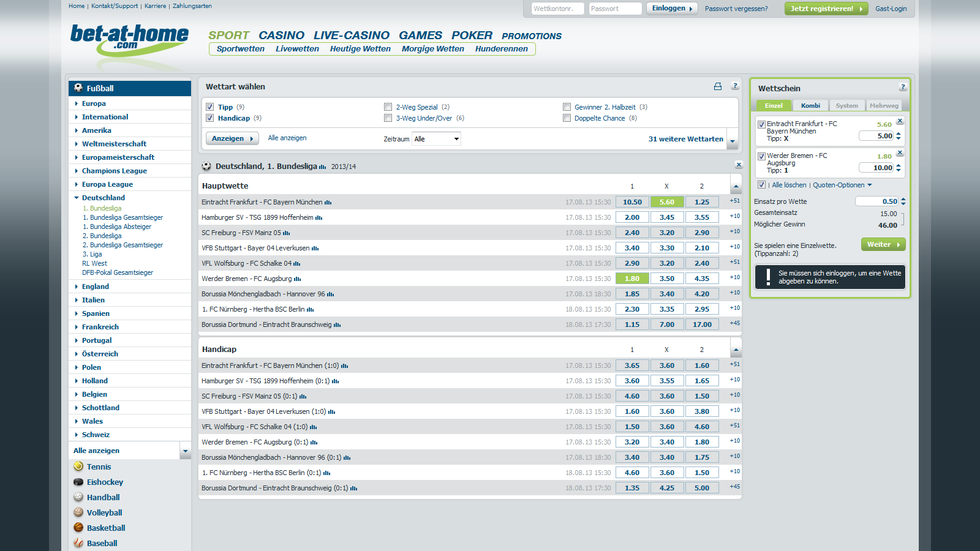Focus the Passwort input field
Screen dimensions: 980x551
(x=615, y=9)
